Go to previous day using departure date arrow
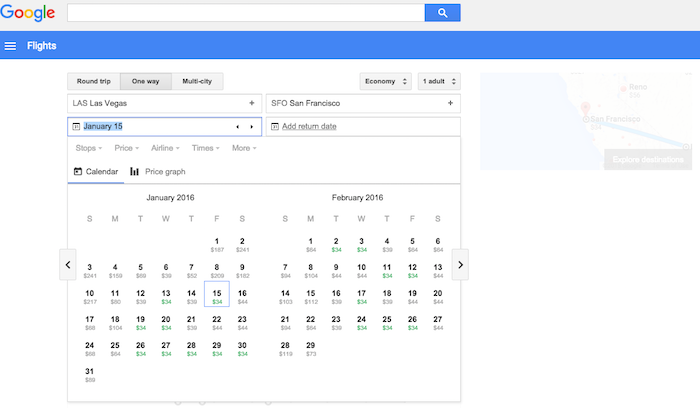 (237, 127)
